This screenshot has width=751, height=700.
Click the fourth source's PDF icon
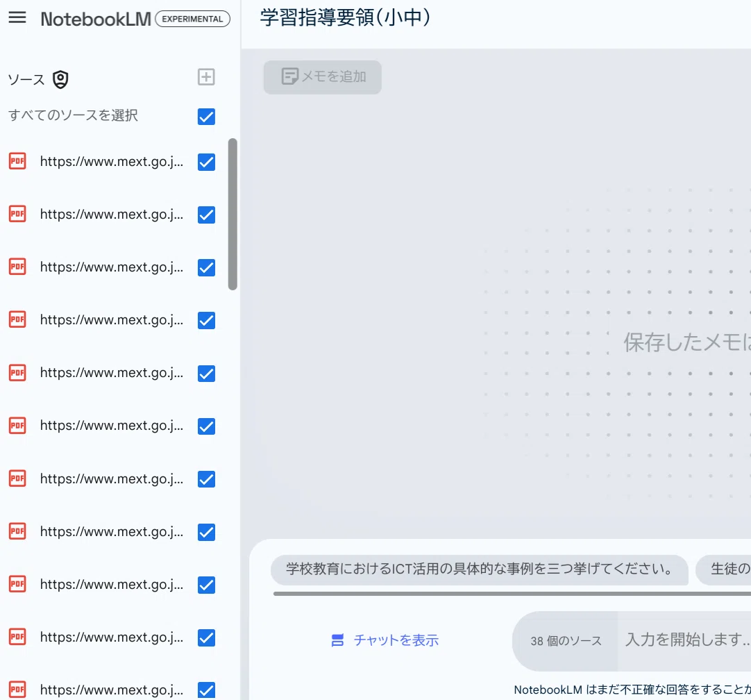coord(18,319)
